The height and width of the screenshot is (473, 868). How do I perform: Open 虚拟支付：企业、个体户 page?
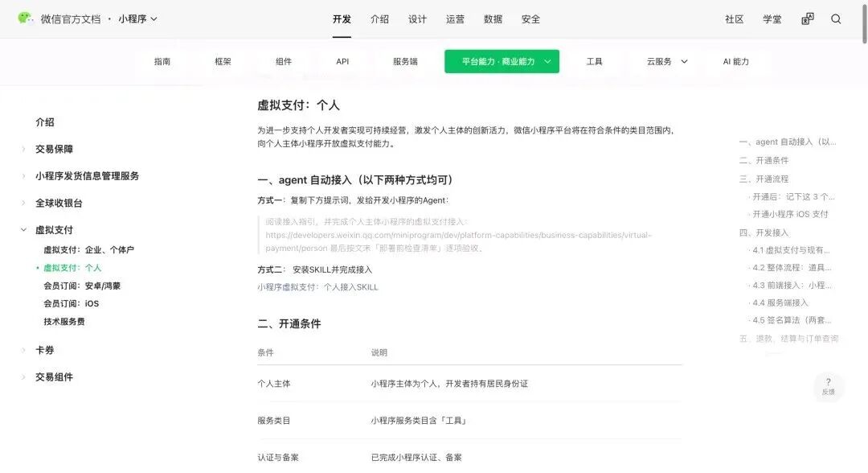click(88, 250)
